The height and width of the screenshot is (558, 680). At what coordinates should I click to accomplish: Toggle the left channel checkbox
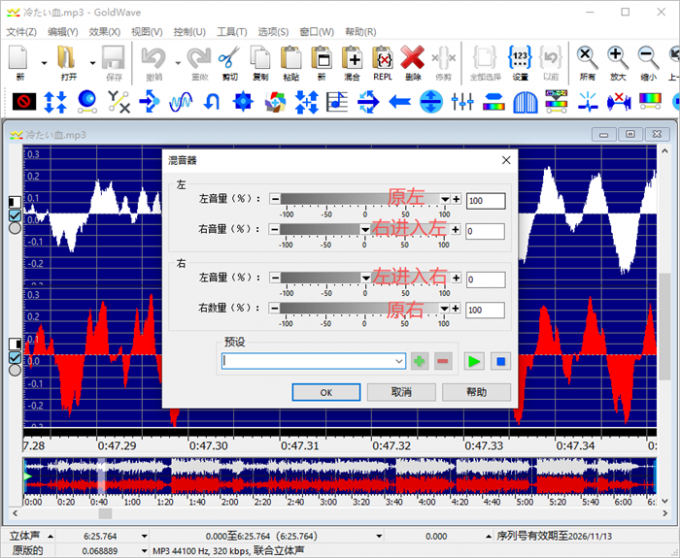click(x=15, y=215)
